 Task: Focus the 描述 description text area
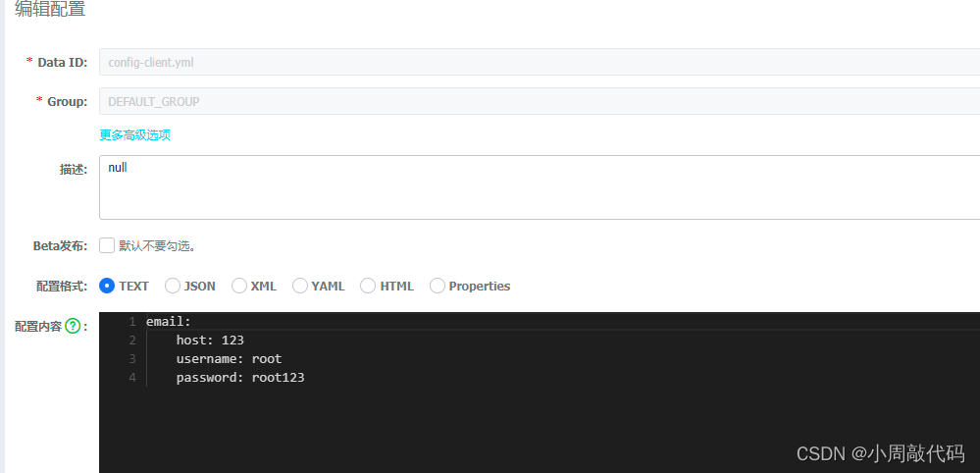[x=540, y=186]
